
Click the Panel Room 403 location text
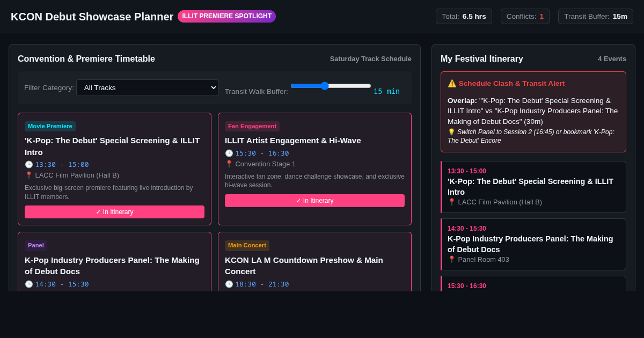484,260
